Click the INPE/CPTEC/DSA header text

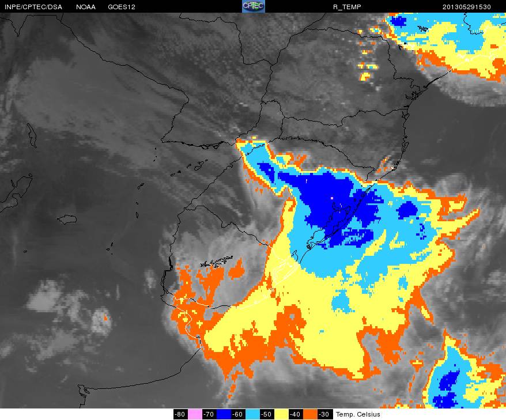click(33, 7)
